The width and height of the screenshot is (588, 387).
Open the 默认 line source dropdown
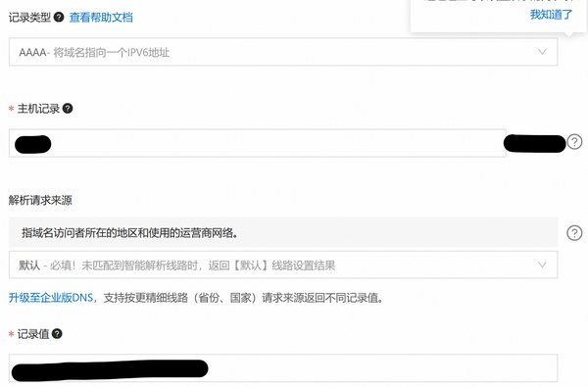point(283,266)
